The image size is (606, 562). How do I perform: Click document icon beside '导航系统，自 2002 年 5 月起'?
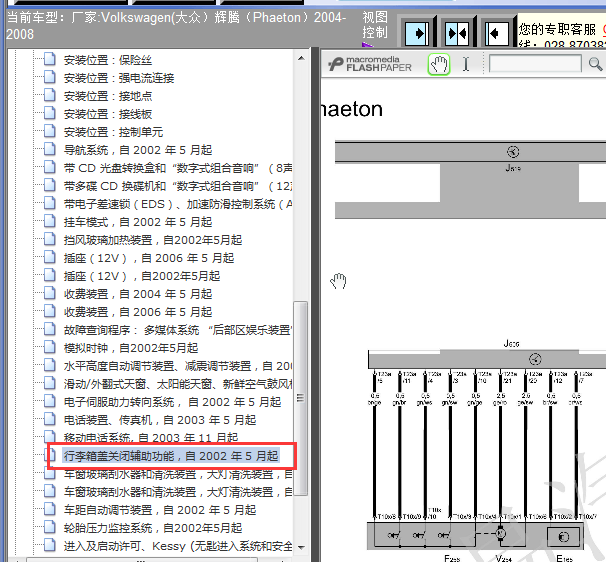click(49, 149)
